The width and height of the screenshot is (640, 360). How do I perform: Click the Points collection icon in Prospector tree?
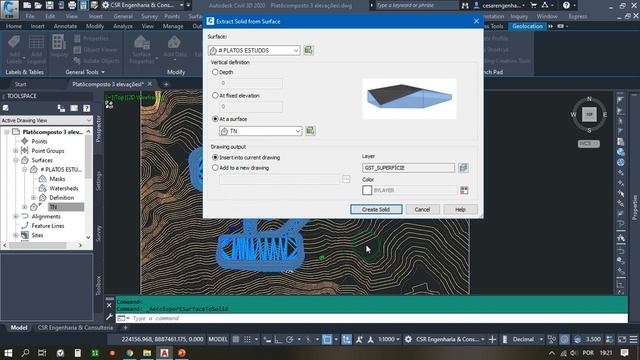25,141
